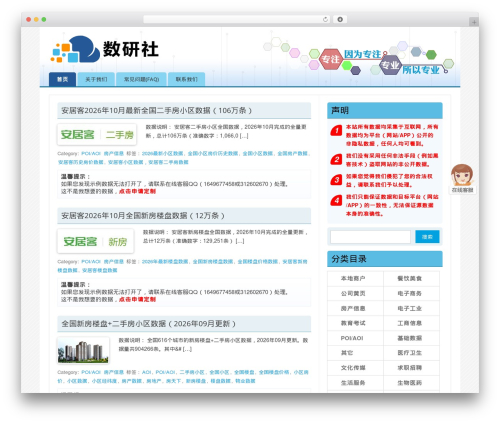Open a new tab with plus icon
The width and height of the screenshot is (500, 423).
pyautogui.click(x=474, y=22)
